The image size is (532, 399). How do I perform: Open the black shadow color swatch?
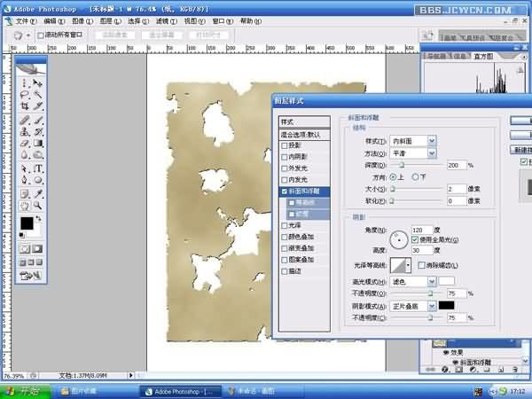[446, 305]
